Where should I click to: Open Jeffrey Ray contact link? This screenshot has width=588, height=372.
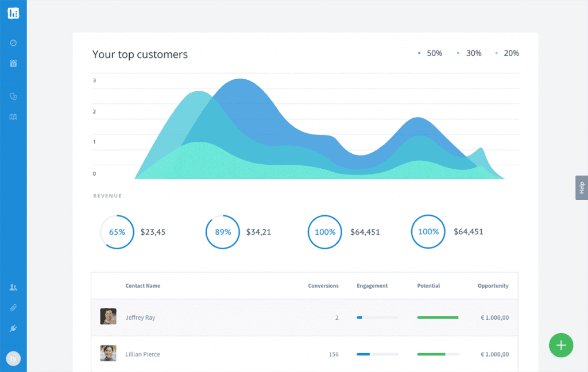(140, 317)
